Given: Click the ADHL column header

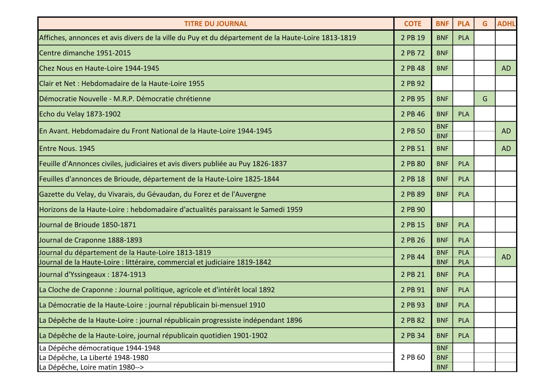Looking at the screenshot, I should [506, 24].
